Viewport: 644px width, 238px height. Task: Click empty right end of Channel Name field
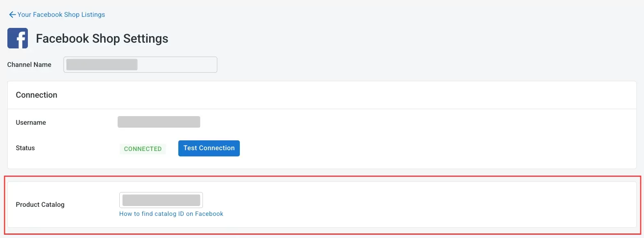[184, 65]
